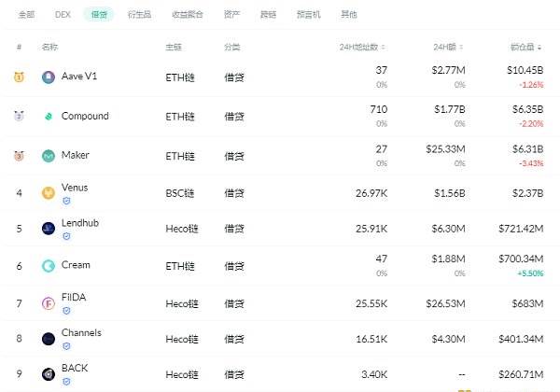Image resolution: width=560 pixels, height=392 pixels.
Task: Click the Venus logo icon
Action: click(49, 193)
